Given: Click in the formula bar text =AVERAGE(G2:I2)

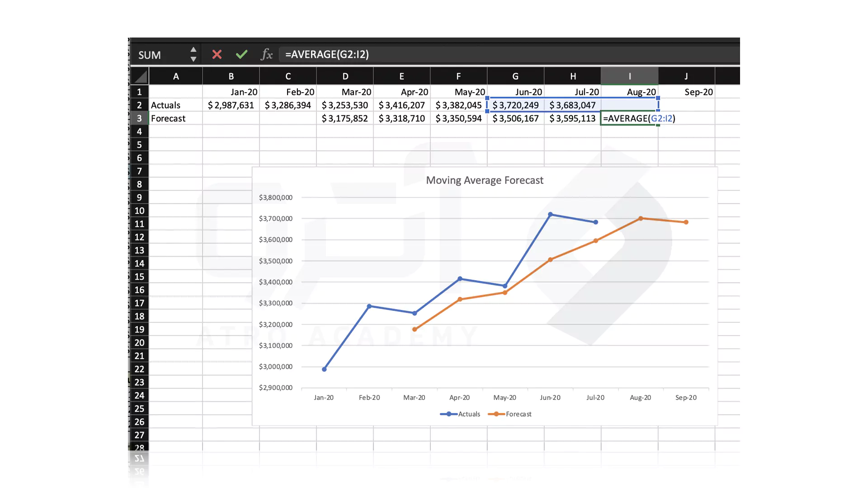Looking at the screenshot, I should pyautogui.click(x=327, y=54).
